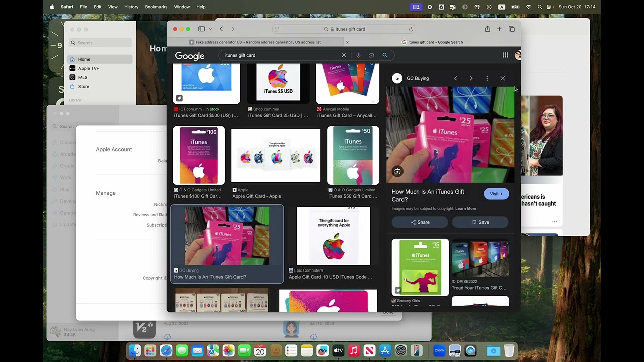Open the sidebar layout dropdown chevron

pos(210,29)
